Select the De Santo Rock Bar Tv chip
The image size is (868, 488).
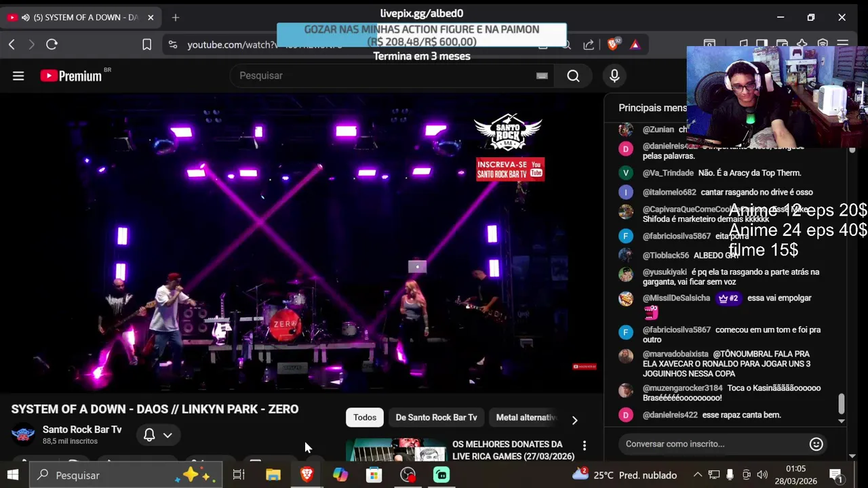tap(436, 418)
